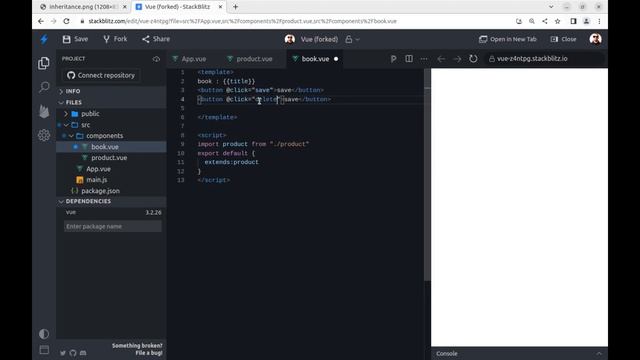Click the cloud download project icon
Image resolution: width=640 pixels, height=360 pixels.
tap(156, 59)
